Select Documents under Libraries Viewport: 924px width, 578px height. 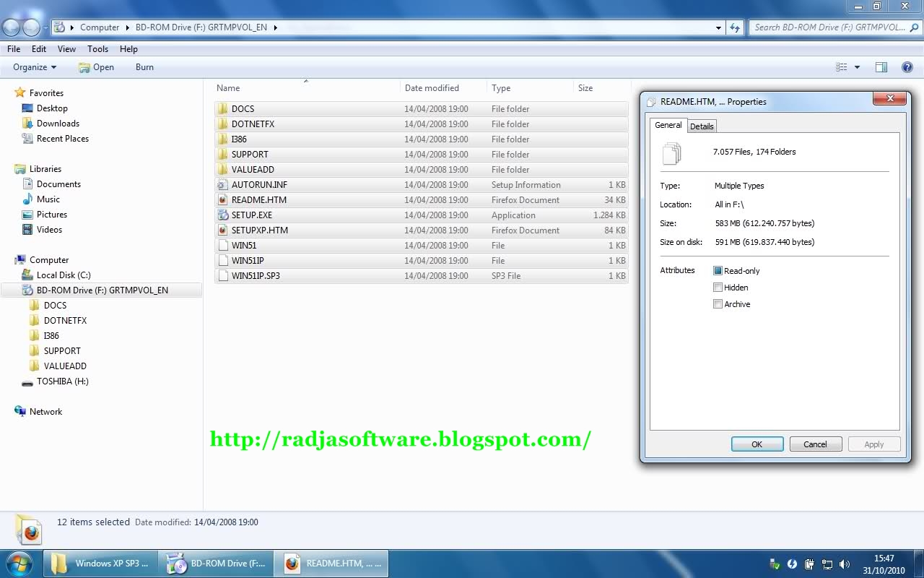[58, 184]
